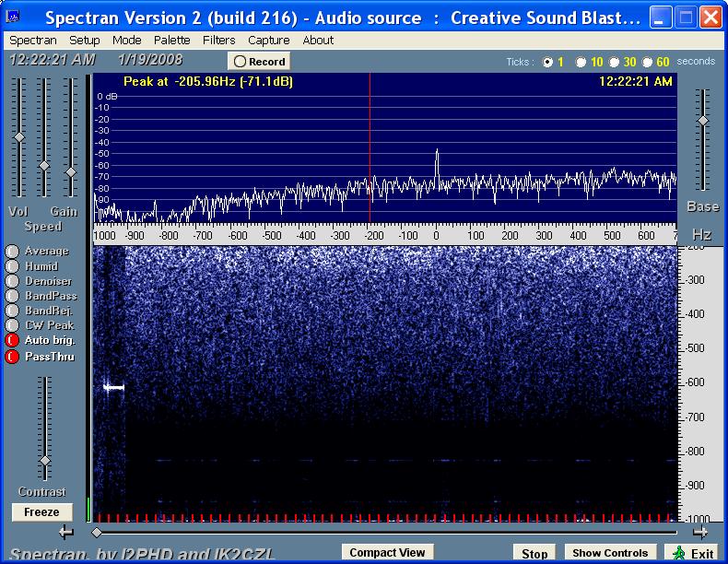Image resolution: width=728 pixels, height=564 pixels.
Task: Disable Auto brightness
Action: click(x=12, y=340)
